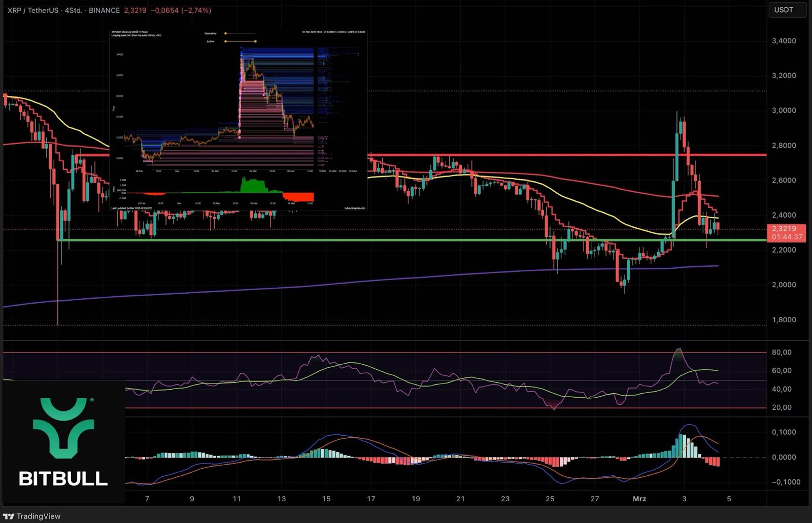This screenshot has width=812, height=523.
Task: Click date 25 on the time axis
Action: click(550, 499)
